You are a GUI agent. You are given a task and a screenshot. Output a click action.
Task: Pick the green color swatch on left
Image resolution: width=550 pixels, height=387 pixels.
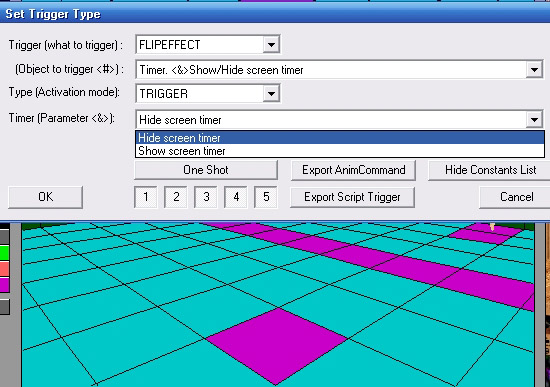5,253
